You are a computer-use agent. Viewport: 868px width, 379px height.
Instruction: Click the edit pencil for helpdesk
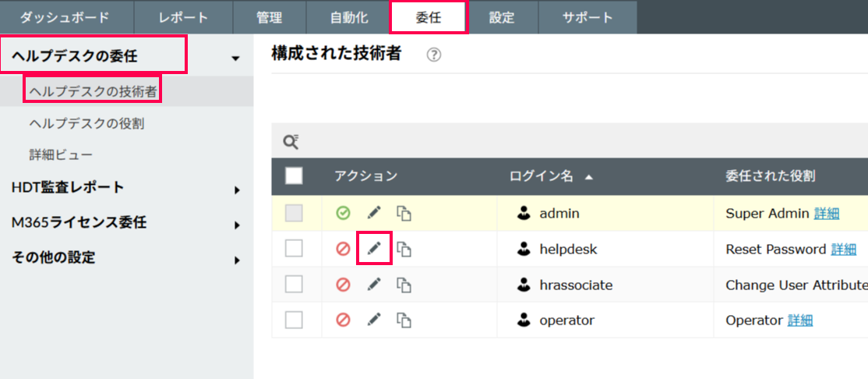tap(374, 249)
